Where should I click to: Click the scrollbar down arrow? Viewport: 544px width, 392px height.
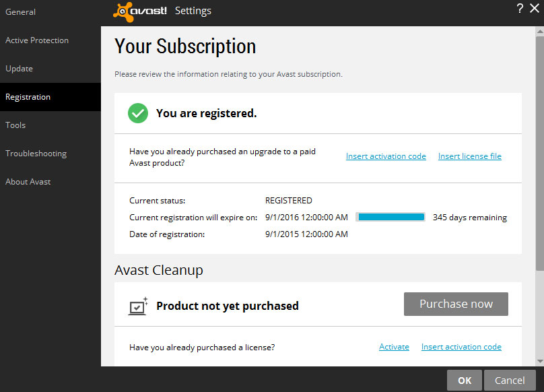pyautogui.click(x=539, y=362)
